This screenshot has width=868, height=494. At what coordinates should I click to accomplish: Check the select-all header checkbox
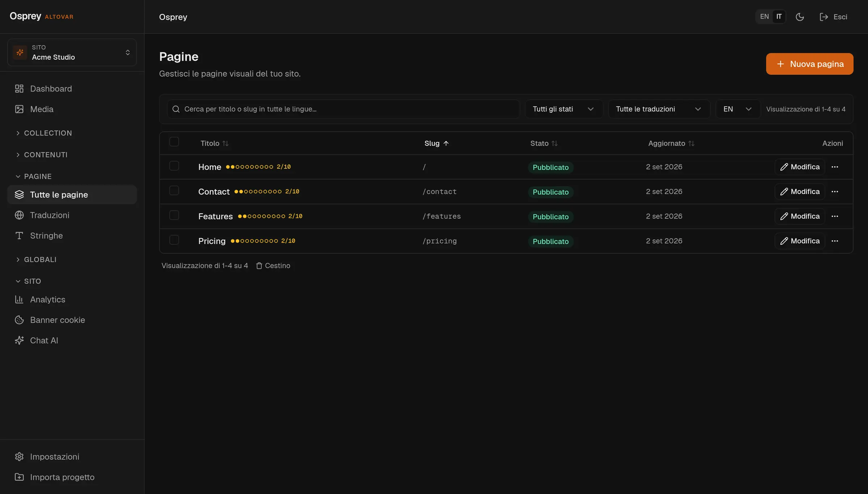click(174, 142)
